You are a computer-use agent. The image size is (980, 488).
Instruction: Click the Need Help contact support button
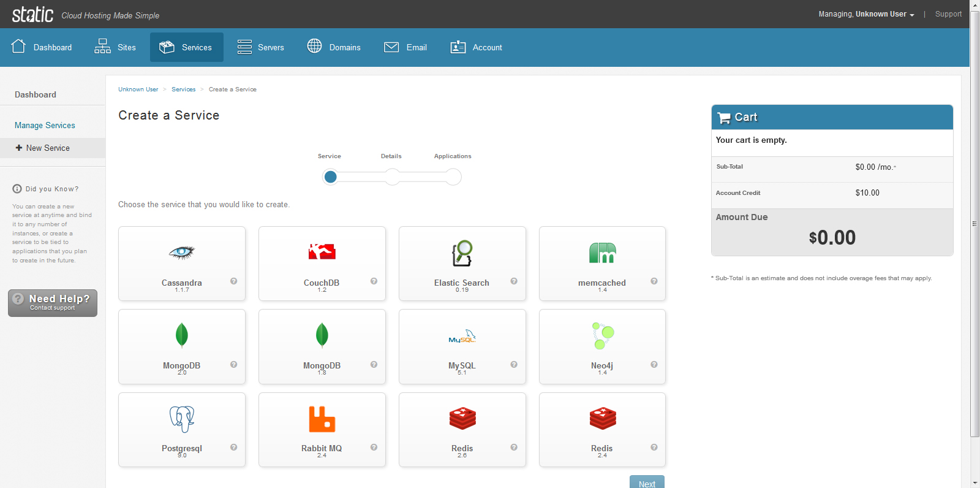coord(53,303)
